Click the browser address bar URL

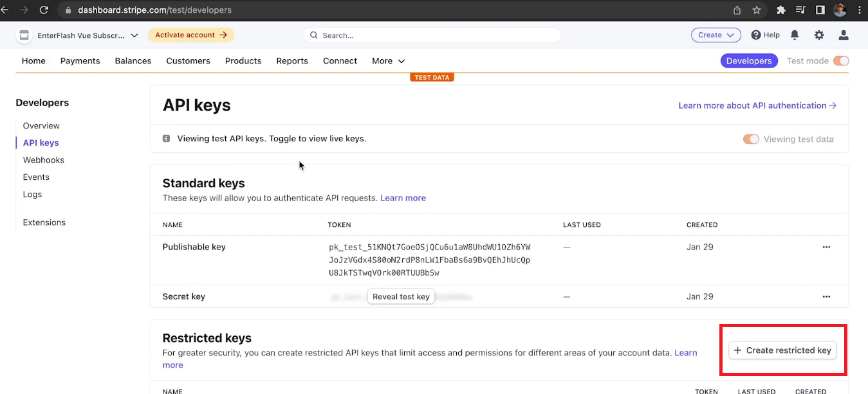click(x=154, y=10)
